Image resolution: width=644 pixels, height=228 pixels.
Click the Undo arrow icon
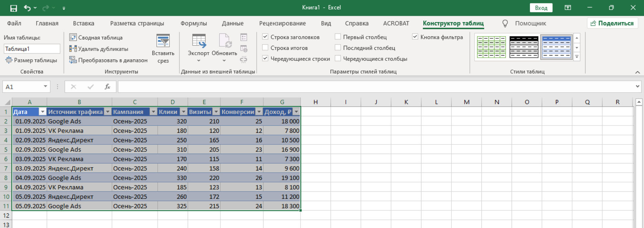(28, 8)
